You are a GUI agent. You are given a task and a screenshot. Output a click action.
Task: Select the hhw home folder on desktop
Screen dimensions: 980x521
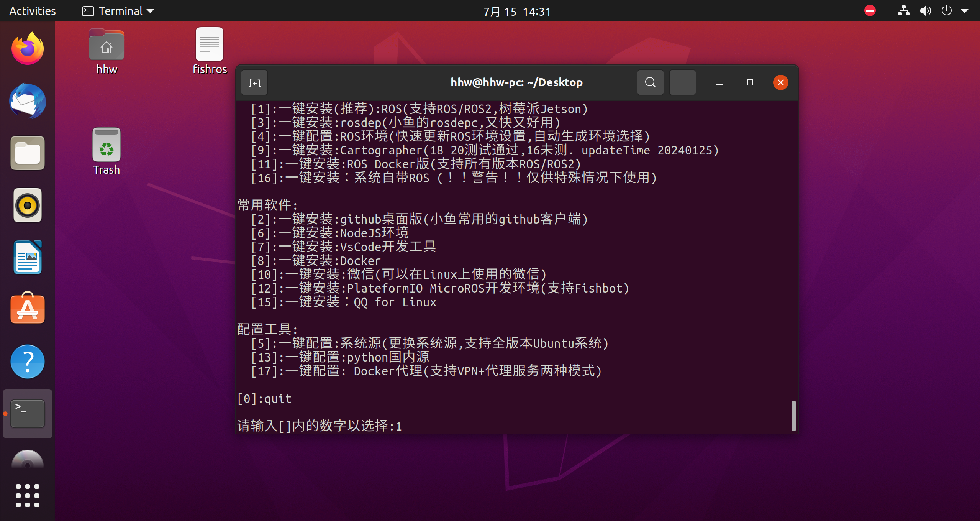click(107, 52)
